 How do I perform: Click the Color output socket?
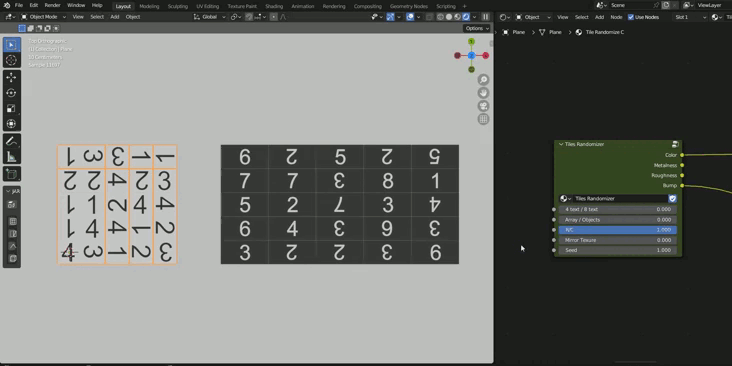click(682, 155)
